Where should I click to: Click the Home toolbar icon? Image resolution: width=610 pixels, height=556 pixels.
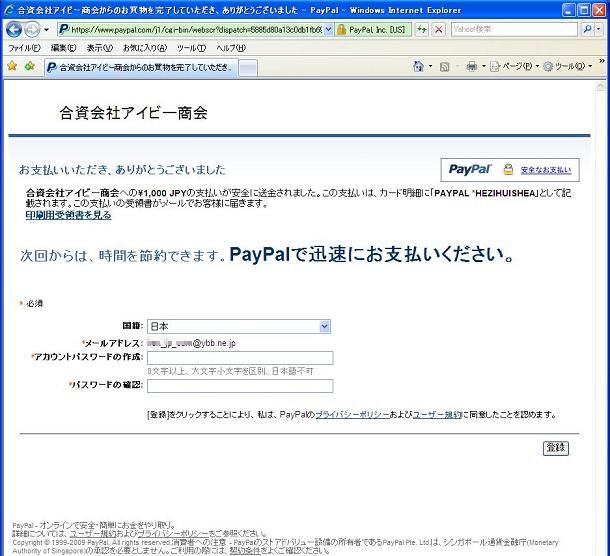point(418,67)
